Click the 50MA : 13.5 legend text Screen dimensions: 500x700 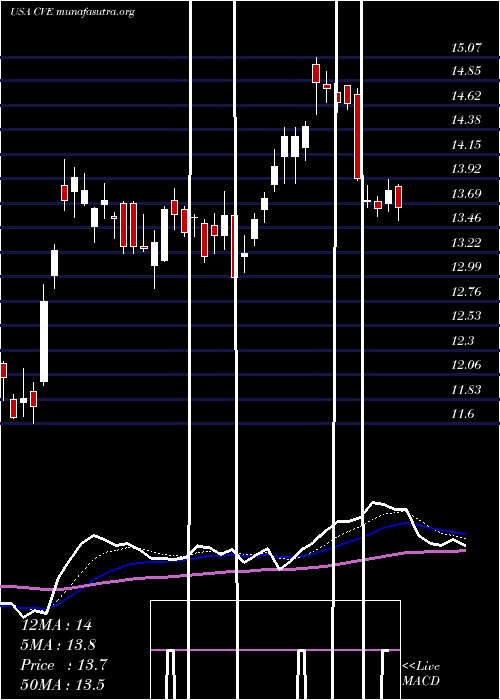[x=63, y=685]
